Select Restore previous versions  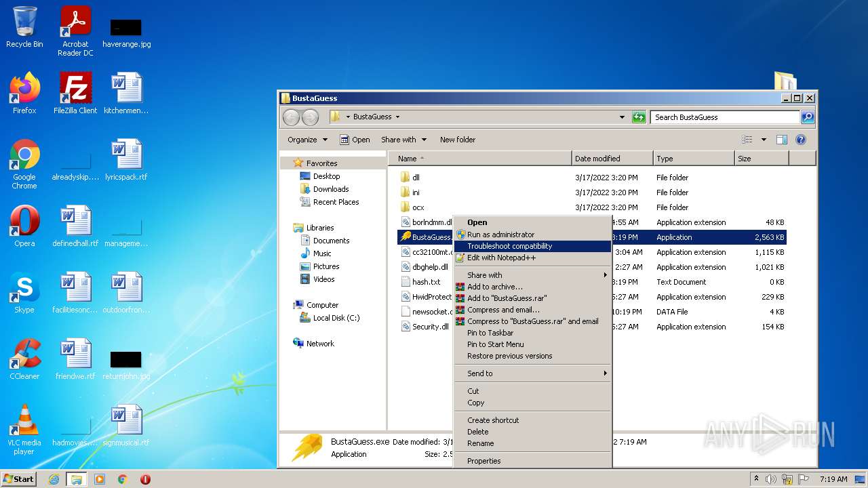point(532,356)
